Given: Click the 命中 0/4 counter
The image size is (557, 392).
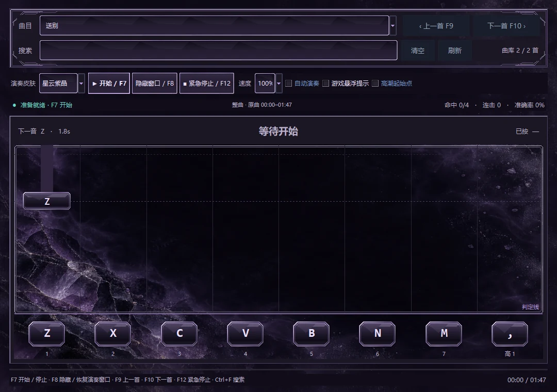Looking at the screenshot, I should [456, 105].
